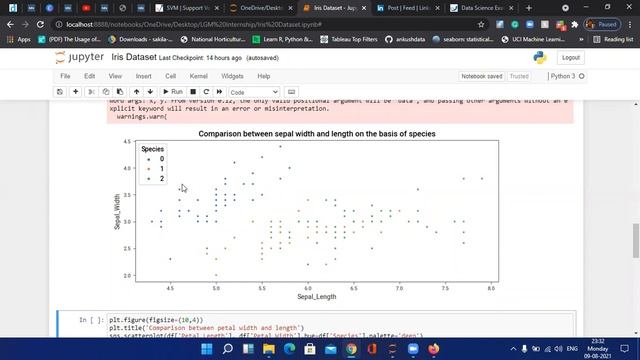
Task: Bookmark this page with star icon
Action: pyautogui.click(x=481, y=24)
